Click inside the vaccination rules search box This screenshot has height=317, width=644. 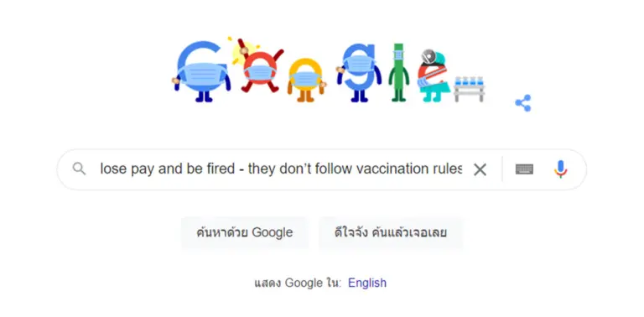[x=281, y=169]
